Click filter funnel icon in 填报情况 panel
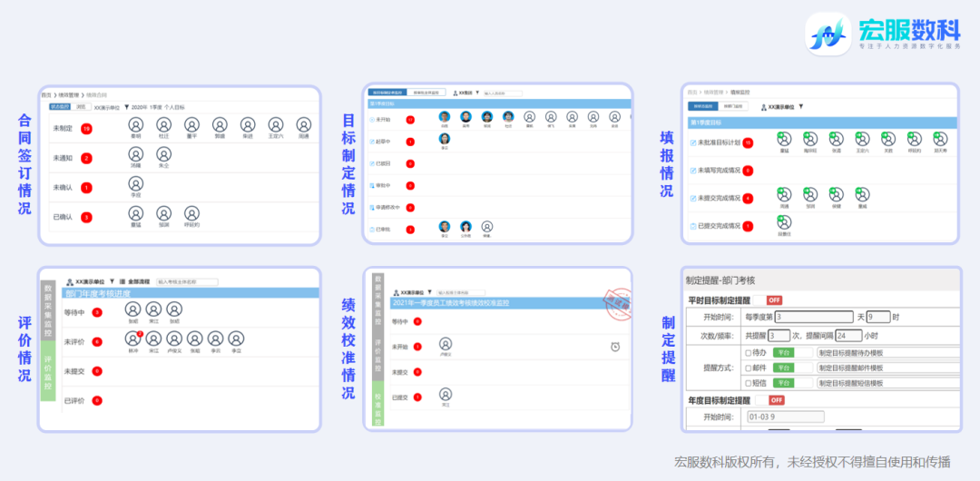Screen dimensions: 980x481 click(x=800, y=107)
